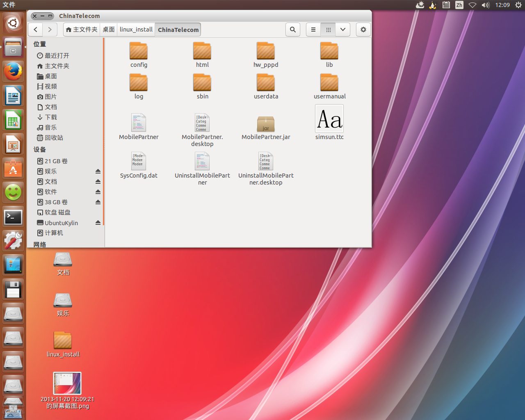Open Terminal from the dock
Screen dimensions: 525x420
13,217
